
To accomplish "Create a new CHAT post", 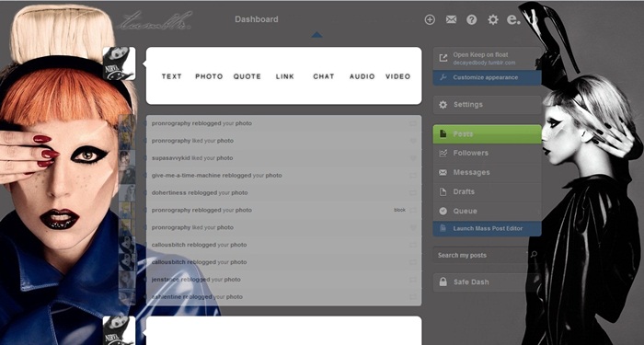I will coord(323,76).
